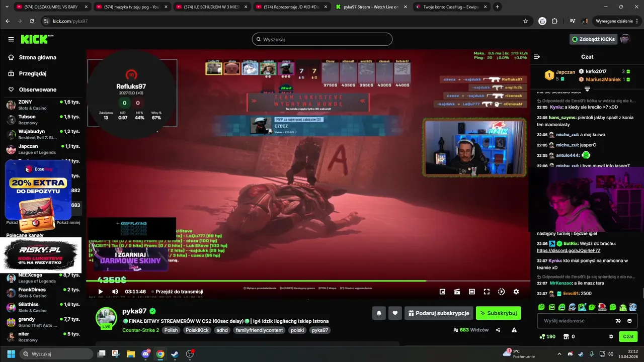
Task: Open the user profile avatar menu
Action: pos(625,39)
